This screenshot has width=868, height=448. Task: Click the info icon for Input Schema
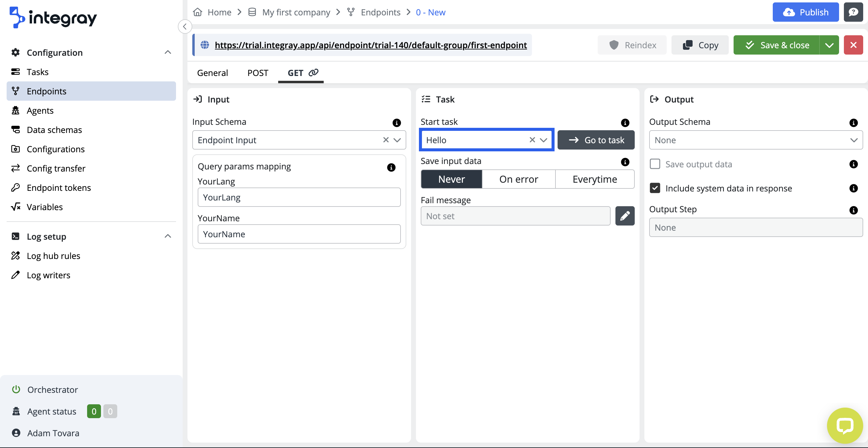click(x=396, y=122)
